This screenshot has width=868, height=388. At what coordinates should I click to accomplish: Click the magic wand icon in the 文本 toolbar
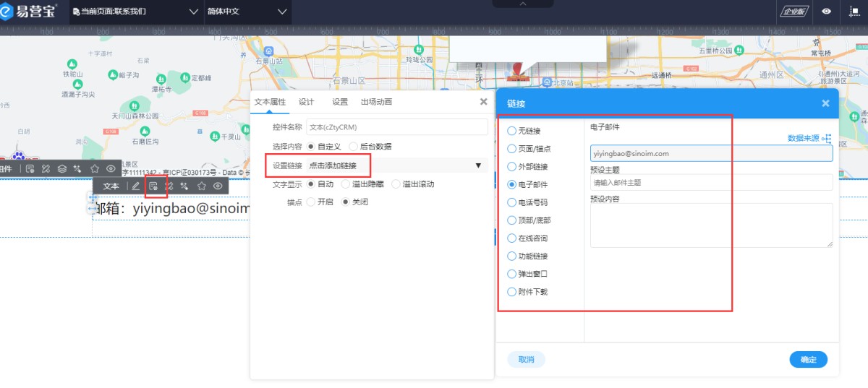point(184,186)
